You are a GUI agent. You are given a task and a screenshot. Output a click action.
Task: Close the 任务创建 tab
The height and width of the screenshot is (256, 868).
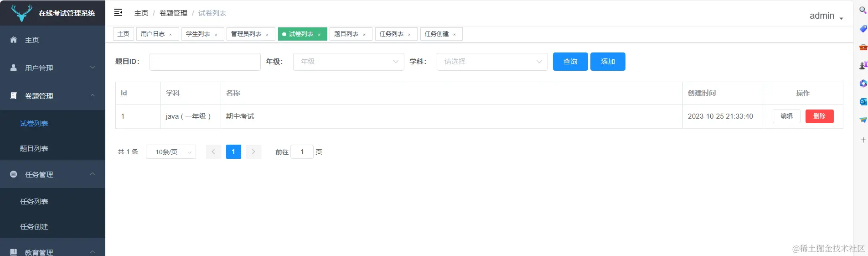454,35
